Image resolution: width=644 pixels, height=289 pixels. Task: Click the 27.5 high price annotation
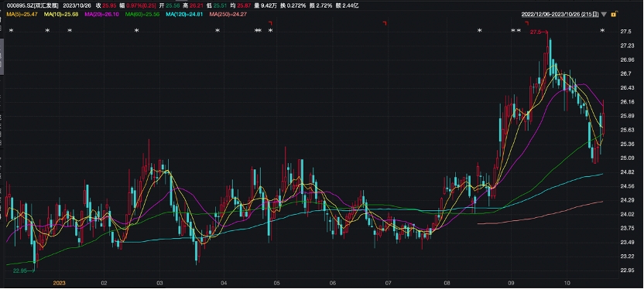(536, 32)
